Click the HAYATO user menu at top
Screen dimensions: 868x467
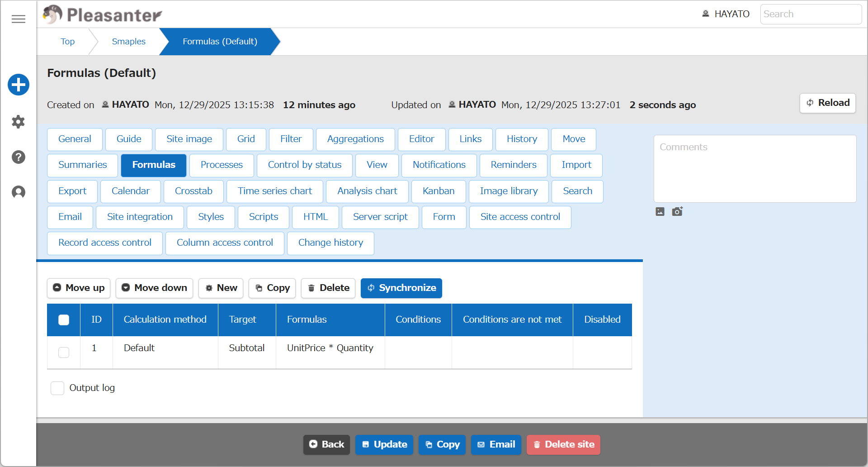[x=726, y=14]
